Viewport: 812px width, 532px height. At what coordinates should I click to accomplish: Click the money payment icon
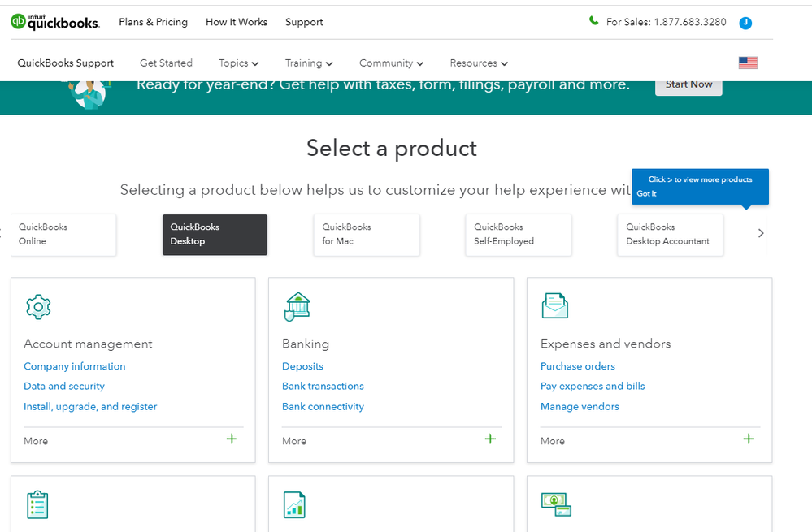[x=556, y=504]
